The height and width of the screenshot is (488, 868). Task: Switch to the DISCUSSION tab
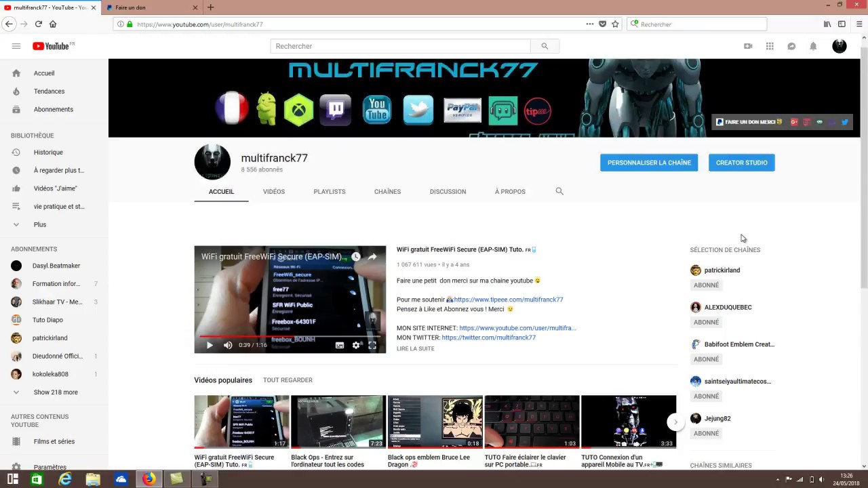tap(448, 191)
